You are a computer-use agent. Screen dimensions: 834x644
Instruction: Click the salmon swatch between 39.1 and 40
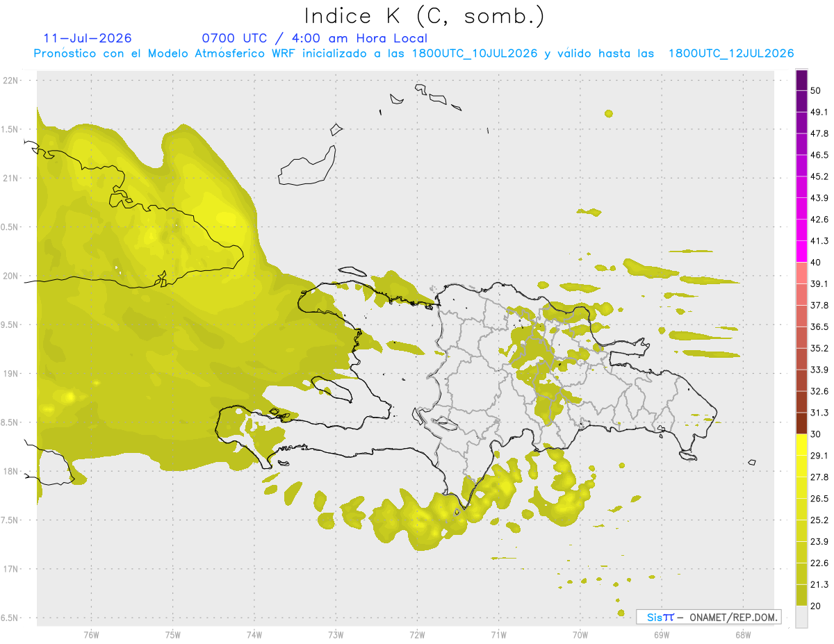click(x=801, y=273)
